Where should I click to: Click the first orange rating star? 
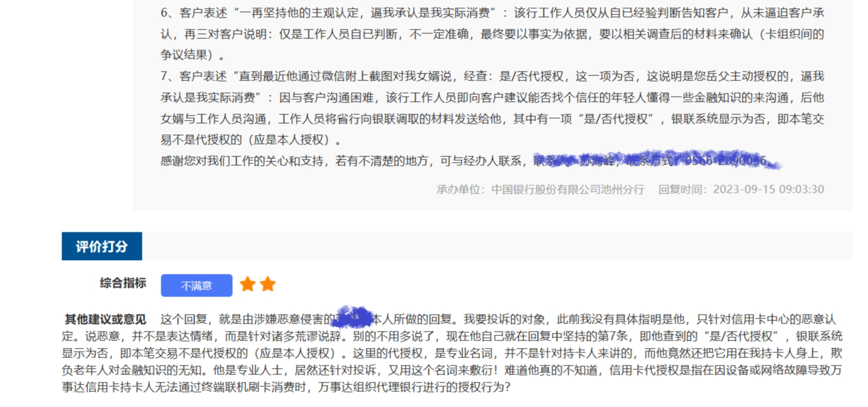pos(248,285)
